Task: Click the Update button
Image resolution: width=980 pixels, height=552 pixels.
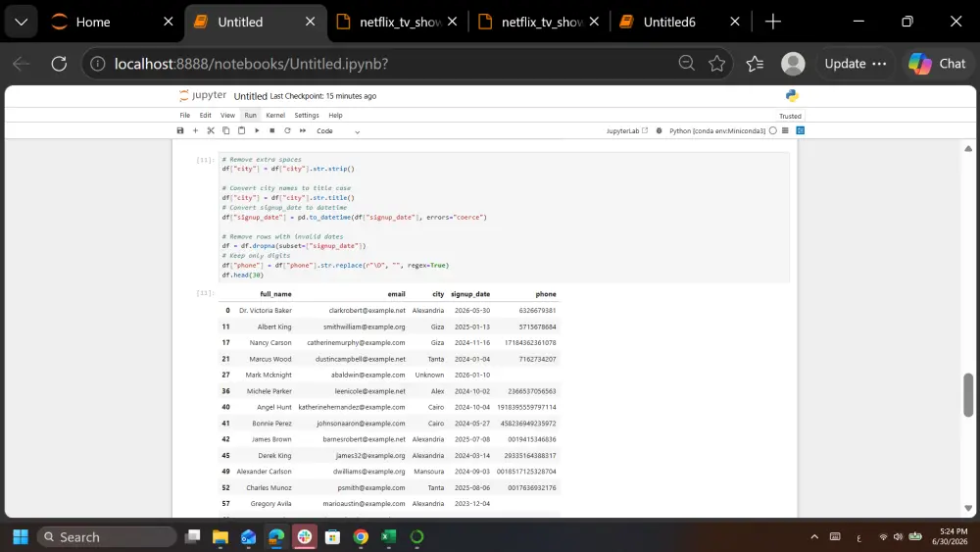Action: click(855, 64)
